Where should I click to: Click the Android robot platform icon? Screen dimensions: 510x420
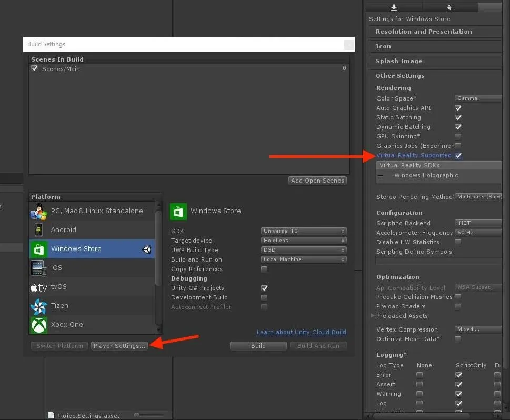coord(39,229)
